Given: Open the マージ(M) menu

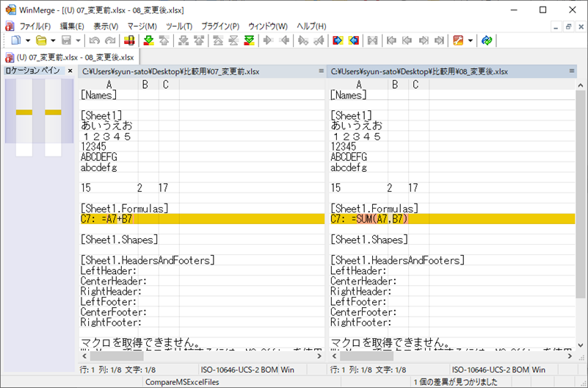Looking at the screenshot, I should point(142,26).
